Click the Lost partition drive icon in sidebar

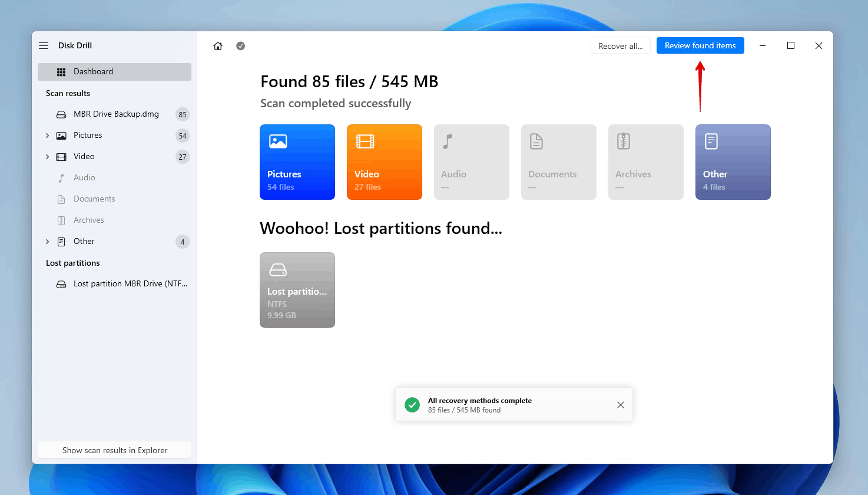click(61, 284)
